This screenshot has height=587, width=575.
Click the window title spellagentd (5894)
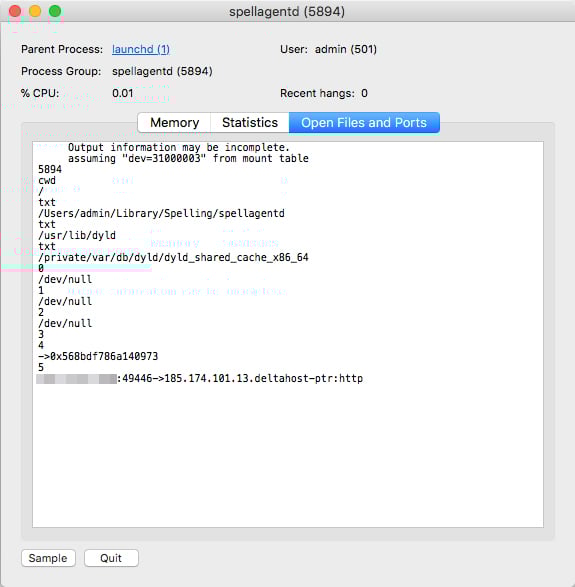[x=287, y=11]
